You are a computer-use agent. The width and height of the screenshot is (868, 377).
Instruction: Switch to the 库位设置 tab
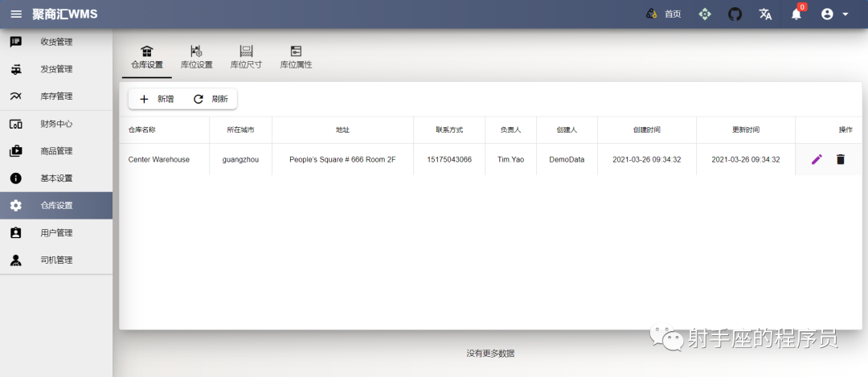[x=197, y=58]
